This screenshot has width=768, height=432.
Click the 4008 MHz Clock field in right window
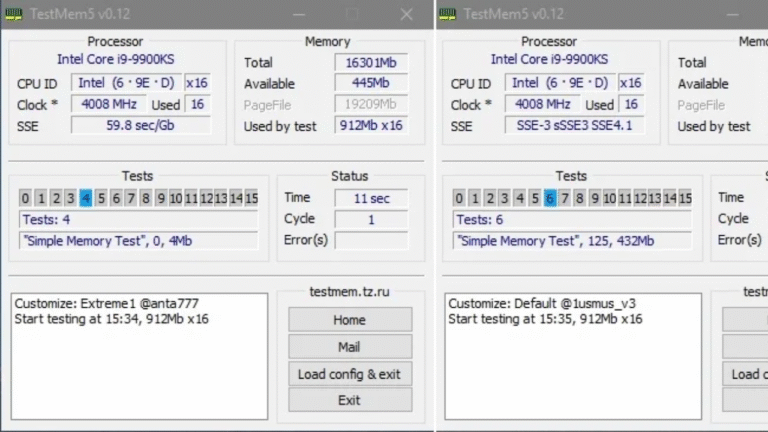click(543, 104)
